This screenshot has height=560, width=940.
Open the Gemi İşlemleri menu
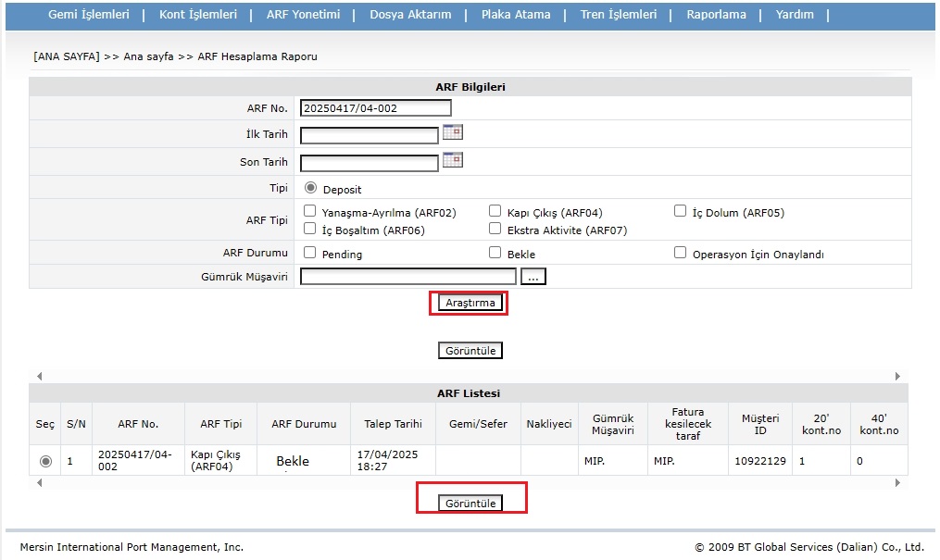[x=88, y=15]
